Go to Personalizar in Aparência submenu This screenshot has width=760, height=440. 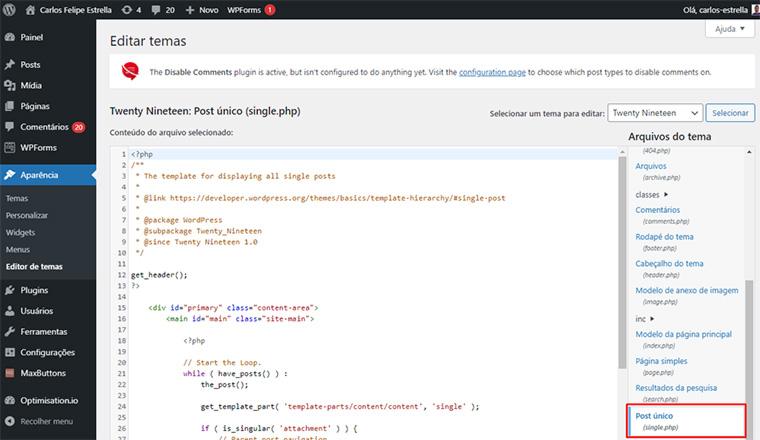27,215
